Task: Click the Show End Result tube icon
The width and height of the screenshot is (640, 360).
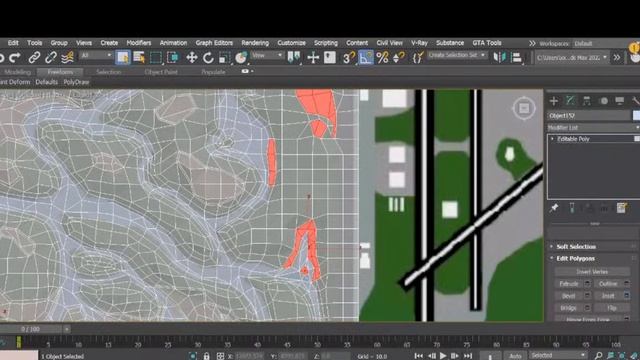Action: point(572,208)
